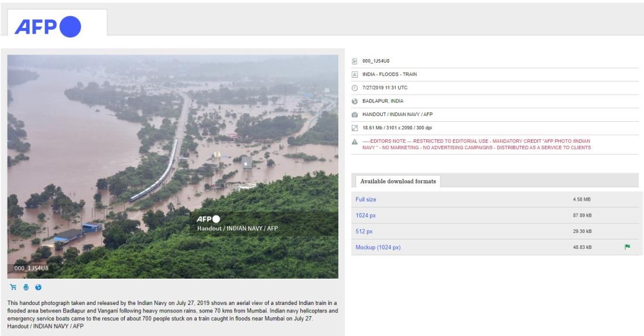Image resolution: width=644 pixels, height=336 pixels.
Task: Select the Available download formats tab
Action: point(398,181)
